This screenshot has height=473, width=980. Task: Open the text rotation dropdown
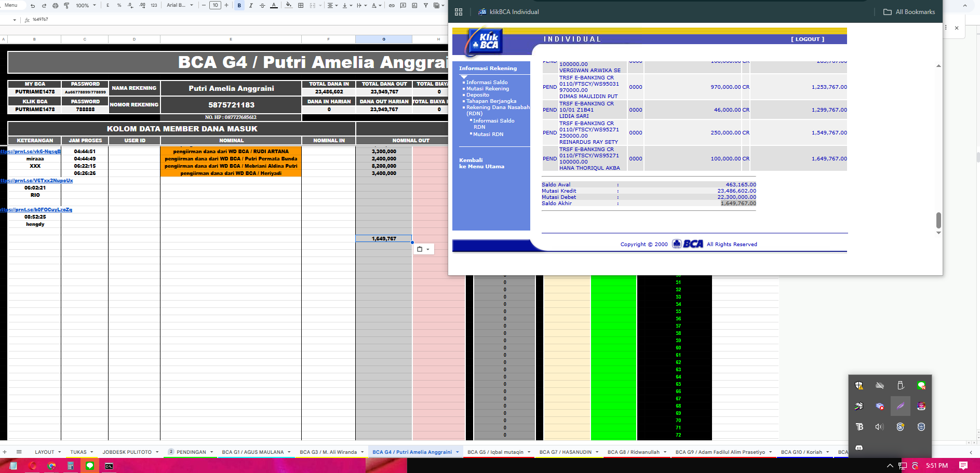(x=376, y=5)
